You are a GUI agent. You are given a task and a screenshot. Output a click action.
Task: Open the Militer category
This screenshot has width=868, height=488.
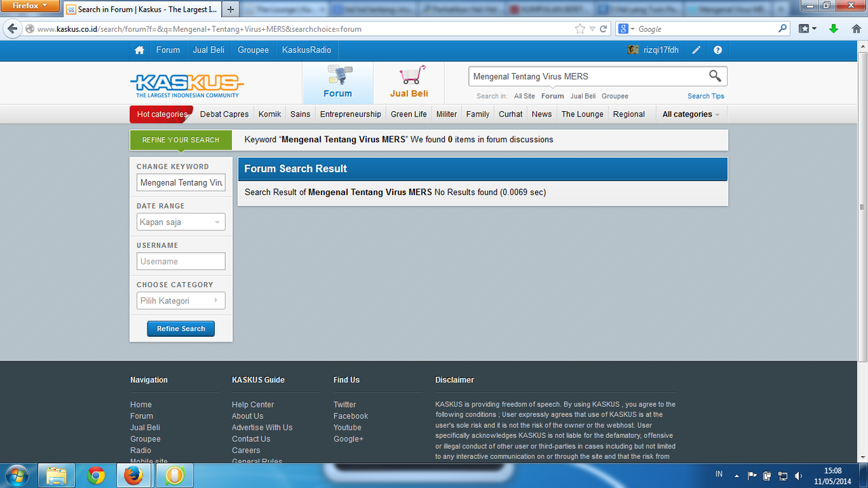(446, 115)
